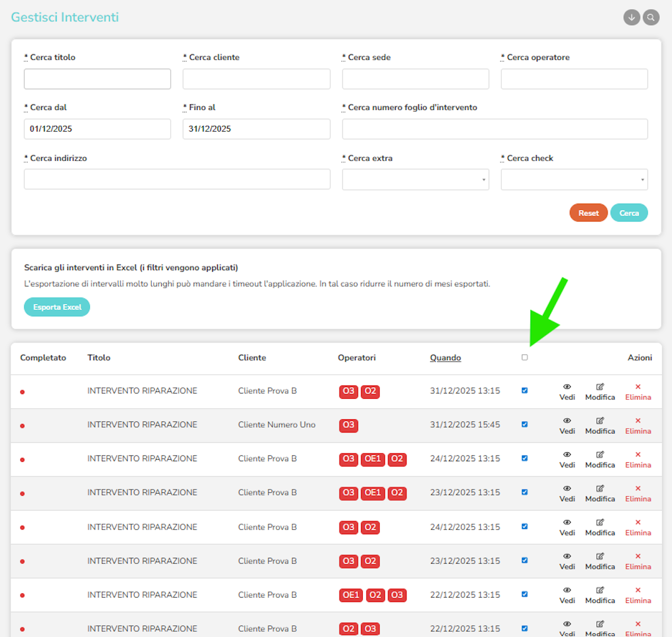Click the O3 operator badge in the first row
The width and height of the screenshot is (672, 637).
349,391
